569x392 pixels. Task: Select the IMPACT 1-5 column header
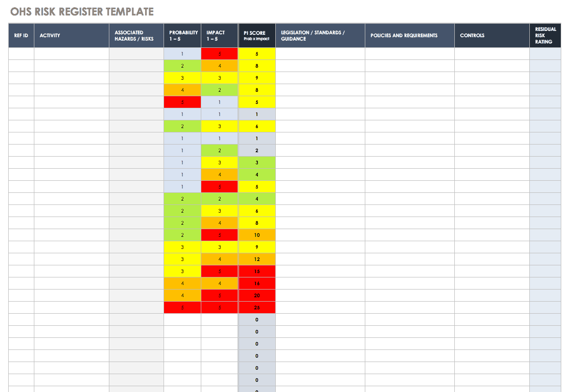click(219, 35)
